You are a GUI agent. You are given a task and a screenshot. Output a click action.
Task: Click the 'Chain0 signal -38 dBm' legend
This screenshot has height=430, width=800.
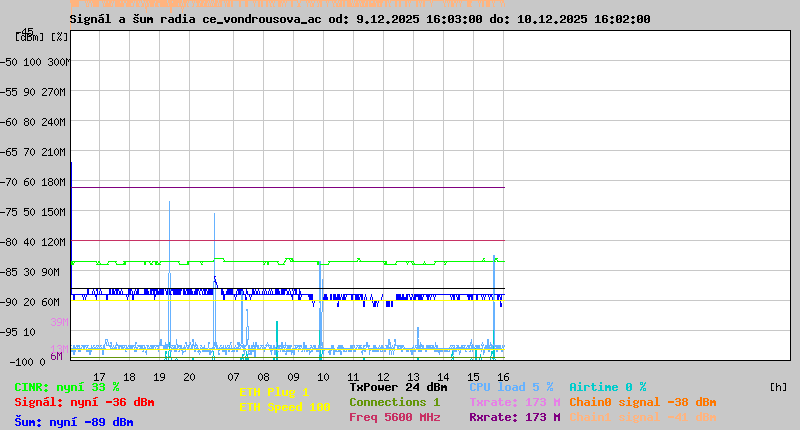[x=643, y=402]
